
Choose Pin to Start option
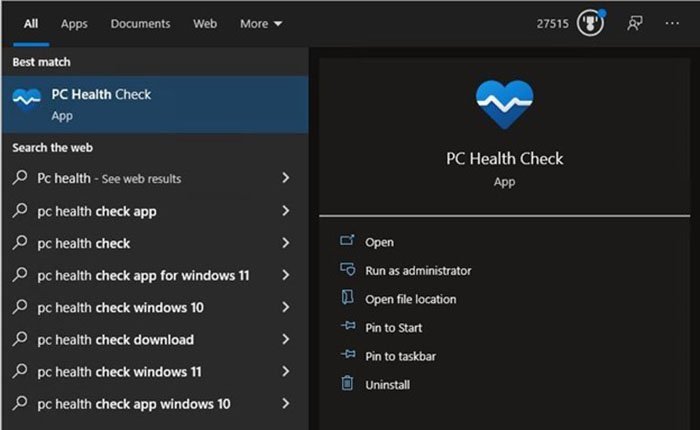point(393,328)
